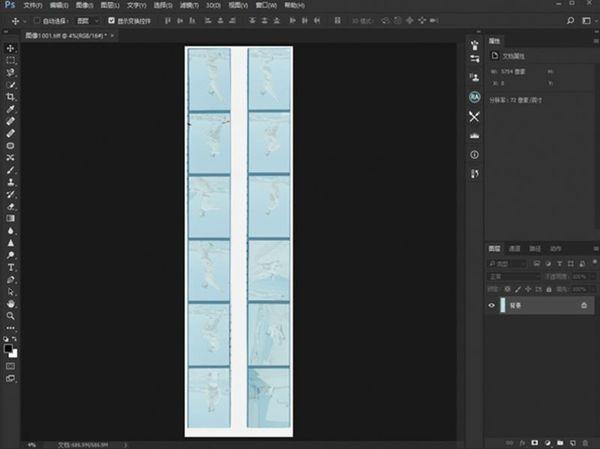The height and width of the screenshot is (449, 600).
Task: Click the foreground color swatch
Action: (x=8, y=348)
